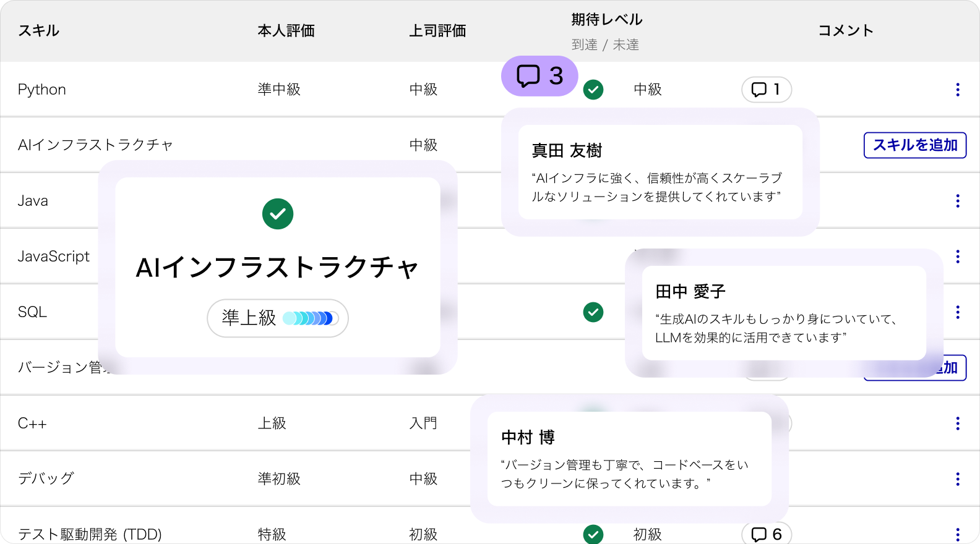
Task: Open the テスト駆動開発 row's comment count 6
Action: pyautogui.click(x=767, y=534)
